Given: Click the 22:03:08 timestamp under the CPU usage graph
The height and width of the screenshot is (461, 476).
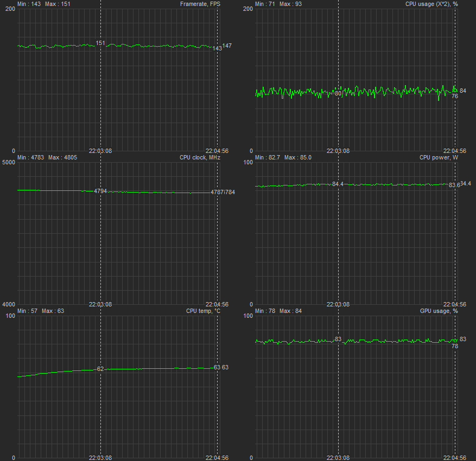Looking at the screenshot, I should [x=338, y=151].
